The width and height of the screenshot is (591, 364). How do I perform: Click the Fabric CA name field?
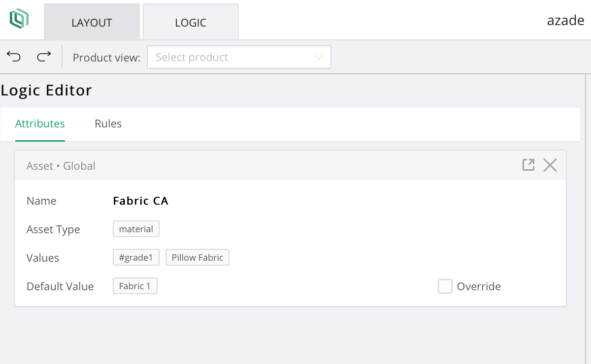[141, 201]
